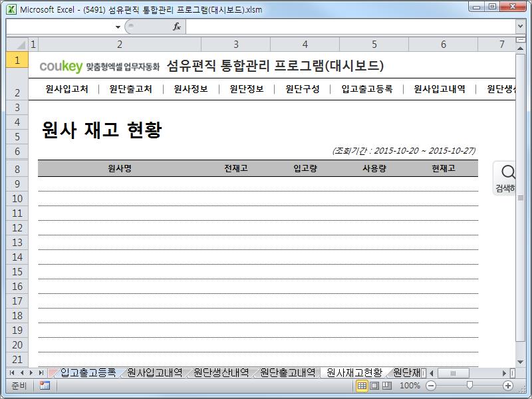
Task: Open the 원단생산내역 sheet tab
Action: (221, 373)
